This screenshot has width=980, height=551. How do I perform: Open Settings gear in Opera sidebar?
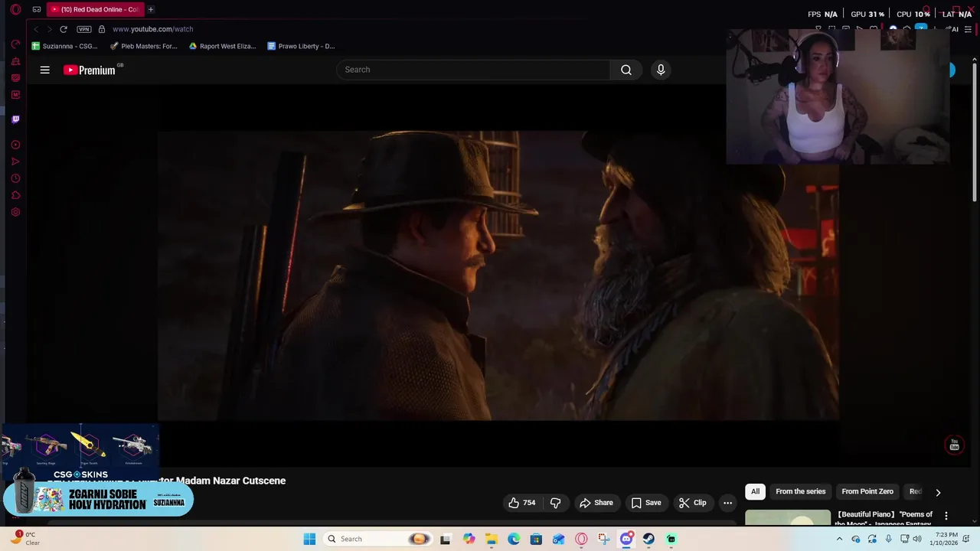[x=15, y=212]
